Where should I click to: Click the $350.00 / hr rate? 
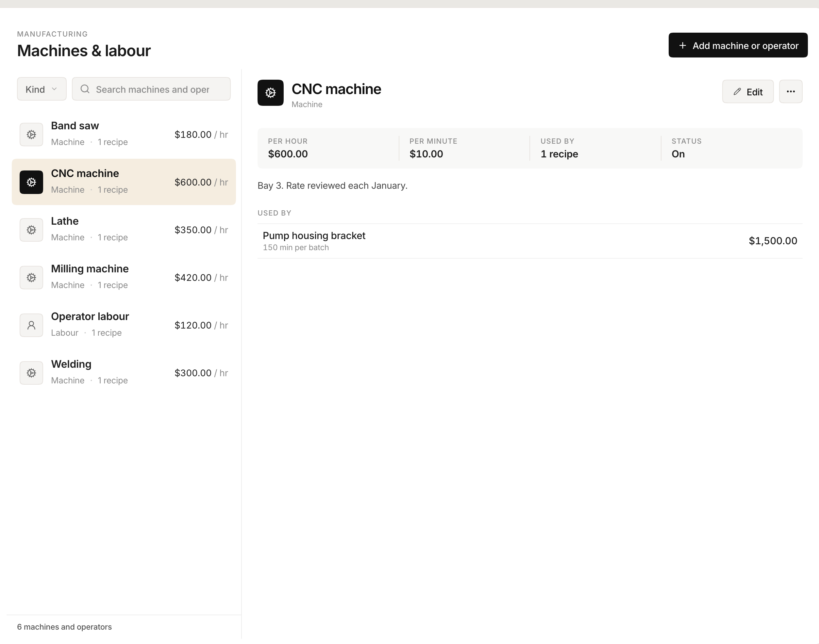[201, 230]
